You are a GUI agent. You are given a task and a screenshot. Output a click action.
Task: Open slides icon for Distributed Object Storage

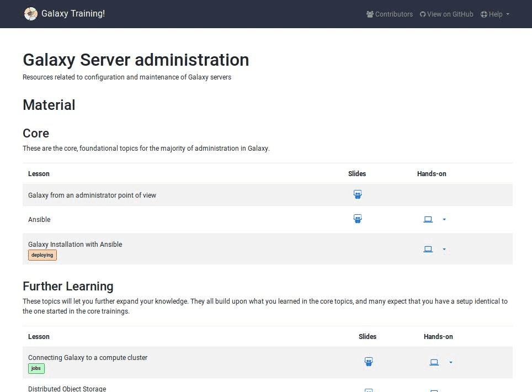coord(369,390)
